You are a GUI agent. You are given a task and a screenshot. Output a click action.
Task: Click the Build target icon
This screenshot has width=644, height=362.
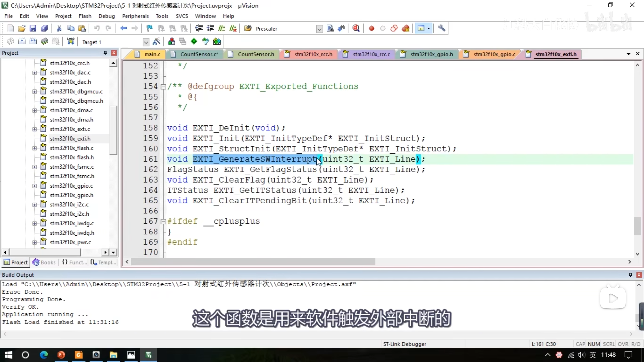[22, 42]
